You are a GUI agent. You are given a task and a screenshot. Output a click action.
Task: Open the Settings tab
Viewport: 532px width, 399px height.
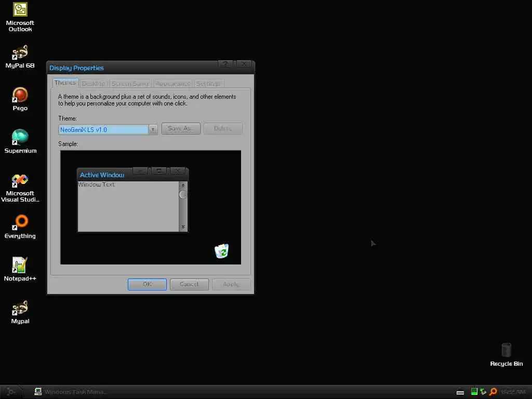[x=208, y=84]
